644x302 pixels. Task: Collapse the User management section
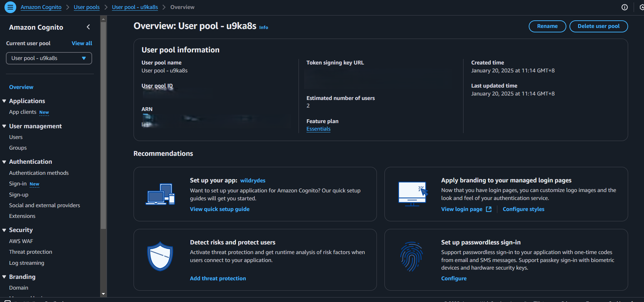4,126
